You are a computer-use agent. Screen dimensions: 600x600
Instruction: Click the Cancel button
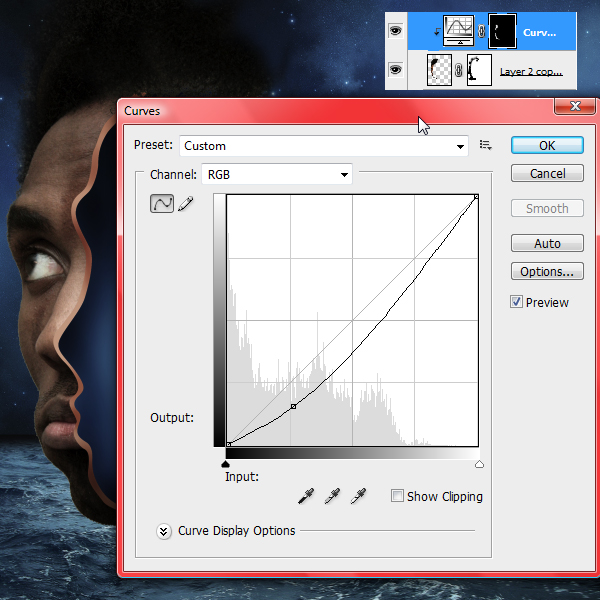coord(547,173)
